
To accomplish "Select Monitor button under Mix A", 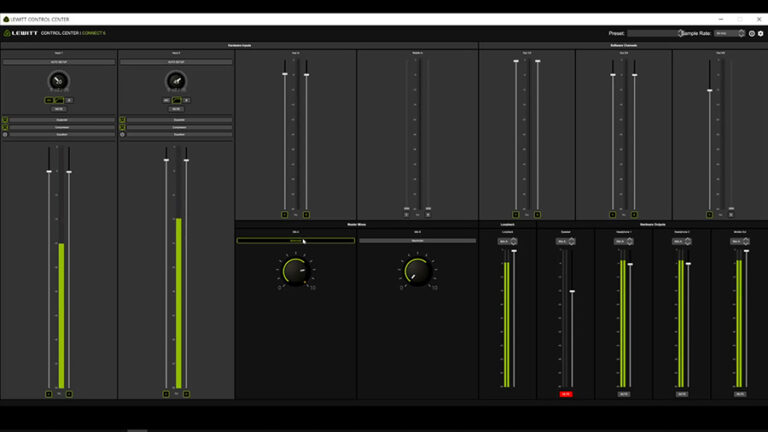I will click(x=296, y=240).
